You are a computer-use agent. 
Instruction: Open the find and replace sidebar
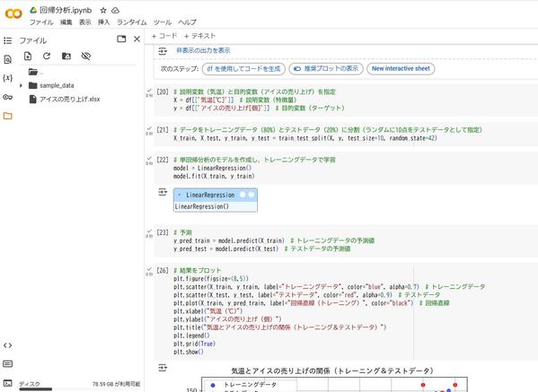click(x=7, y=59)
